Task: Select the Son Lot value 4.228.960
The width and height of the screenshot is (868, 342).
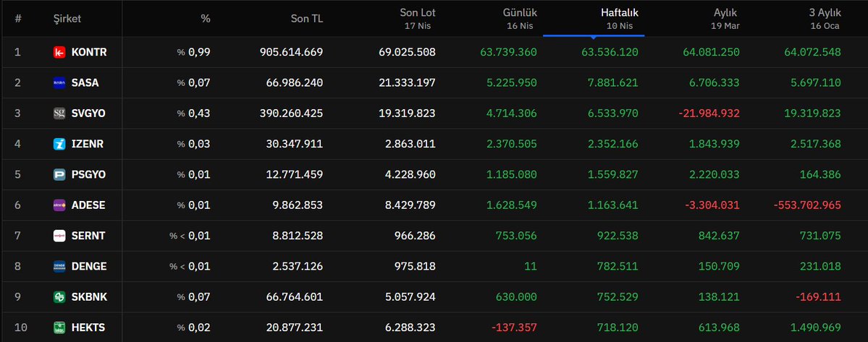Action: (410, 174)
